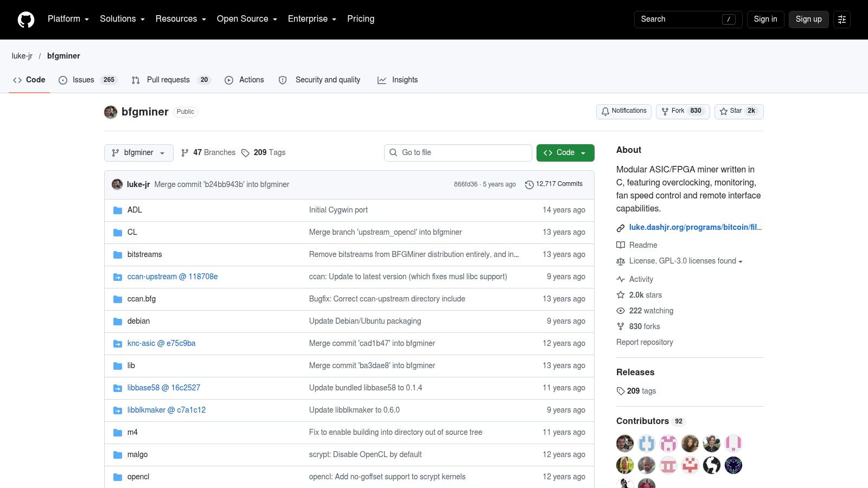Click the fork icon beside 830 forks

coord(621,326)
